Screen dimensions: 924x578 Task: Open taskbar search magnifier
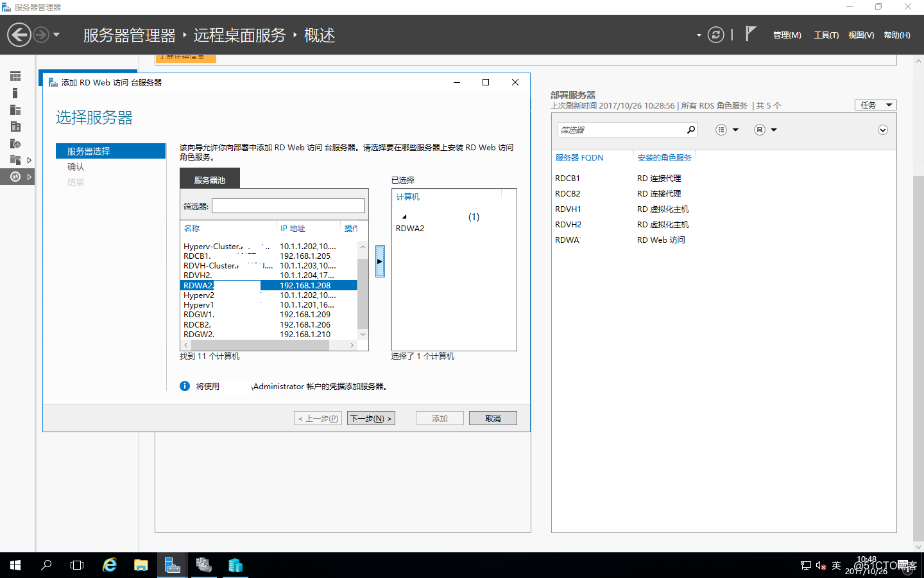click(46, 565)
